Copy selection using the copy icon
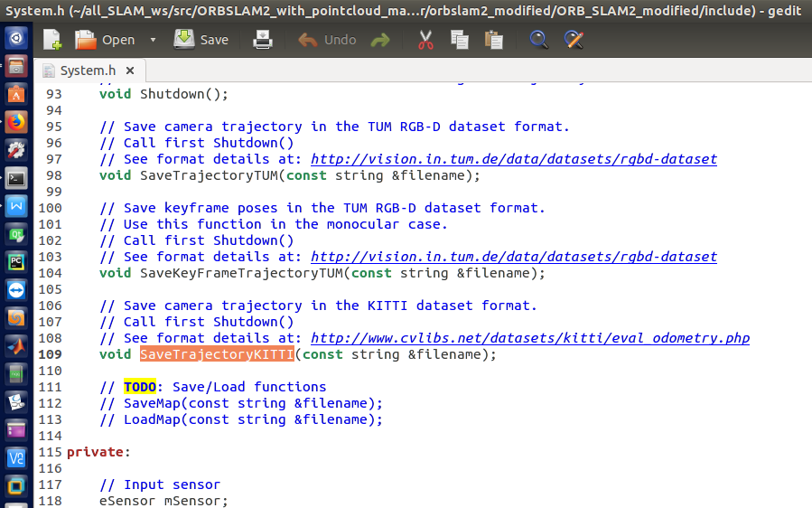 coord(460,40)
